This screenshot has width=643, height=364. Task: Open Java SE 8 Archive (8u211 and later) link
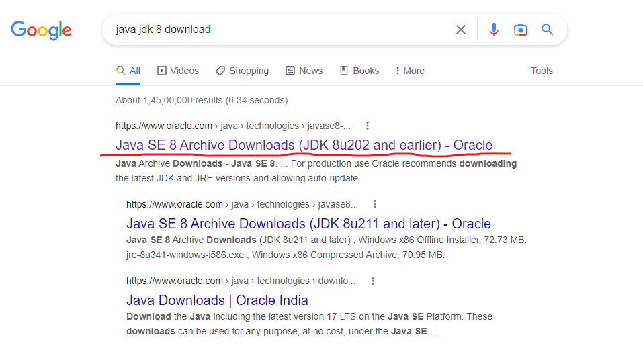pyautogui.click(x=308, y=224)
